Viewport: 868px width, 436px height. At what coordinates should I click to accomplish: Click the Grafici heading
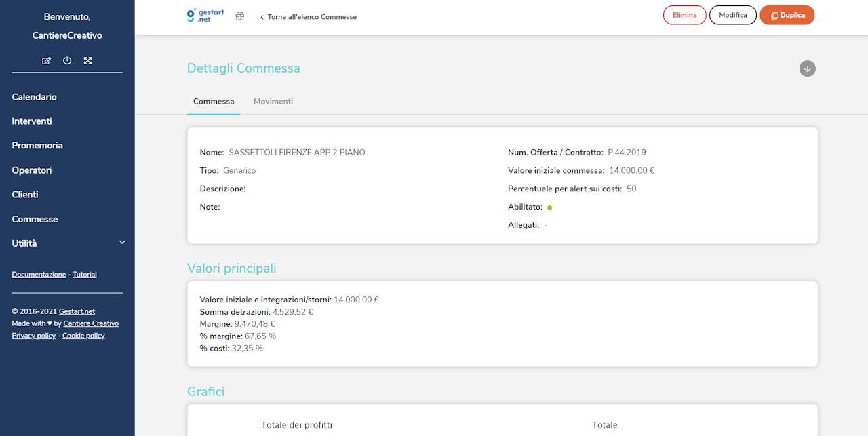[x=206, y=392]
